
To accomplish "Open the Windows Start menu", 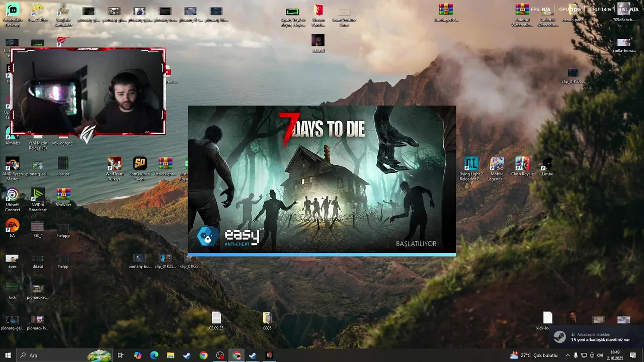I will point(8,355).
